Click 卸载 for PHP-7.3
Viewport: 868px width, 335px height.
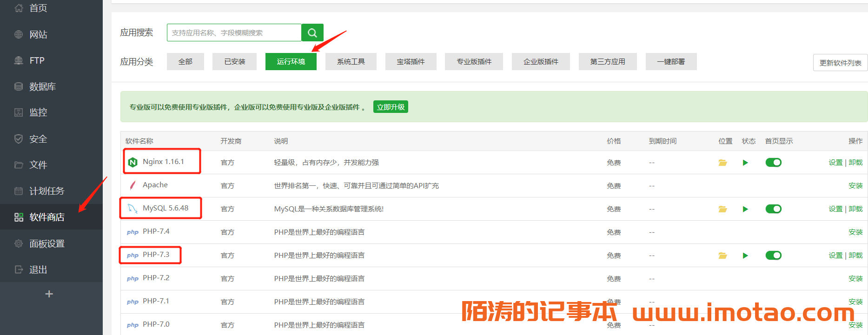click(x=855, y=256)
